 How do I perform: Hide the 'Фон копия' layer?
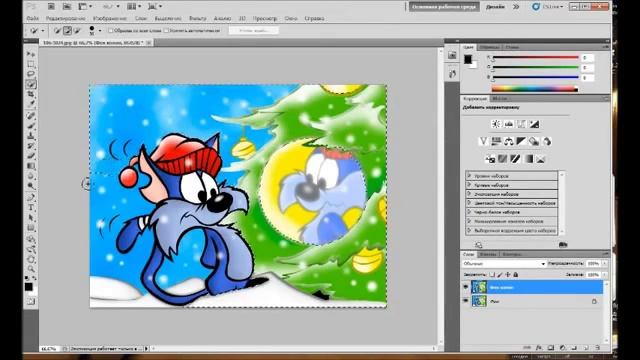pos(466,287)
